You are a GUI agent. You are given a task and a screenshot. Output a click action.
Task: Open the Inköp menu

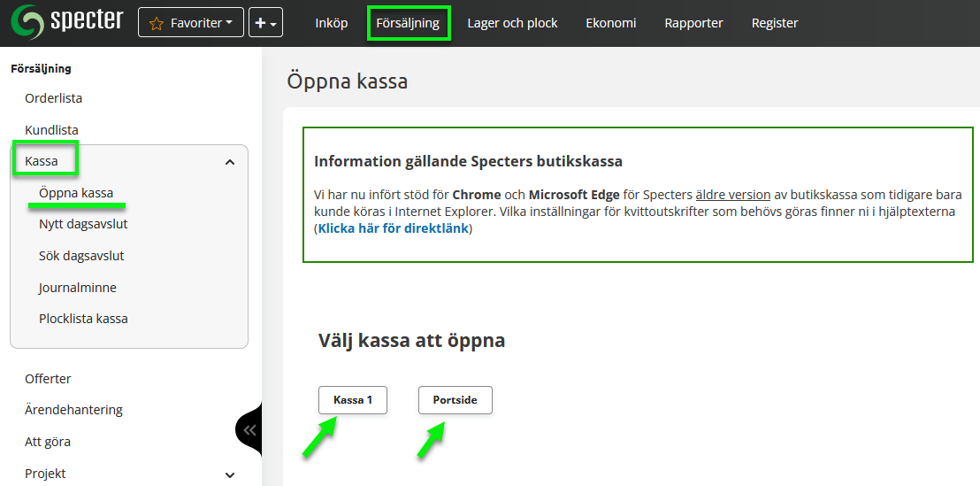pos(332,23)
